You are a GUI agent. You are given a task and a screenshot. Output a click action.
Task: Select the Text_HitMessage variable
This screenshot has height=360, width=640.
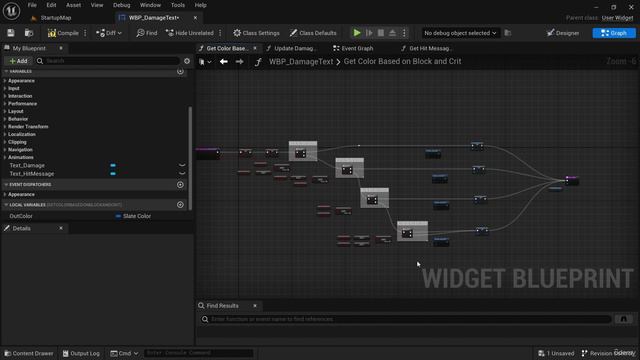pos(31,174)
